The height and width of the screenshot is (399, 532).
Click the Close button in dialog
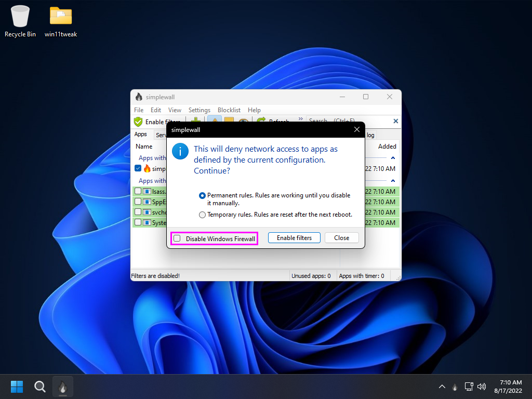coord(342,238)
